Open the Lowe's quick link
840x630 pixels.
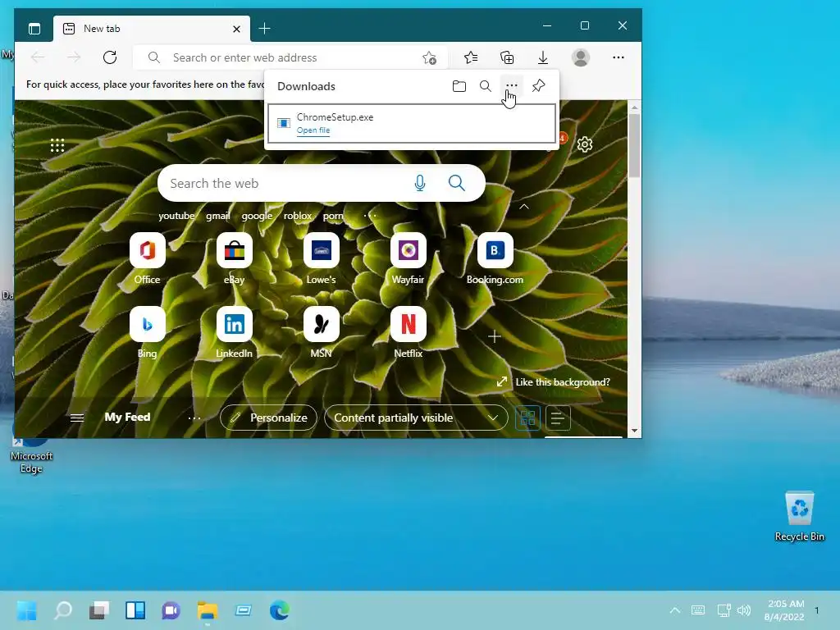pos(321,258)
